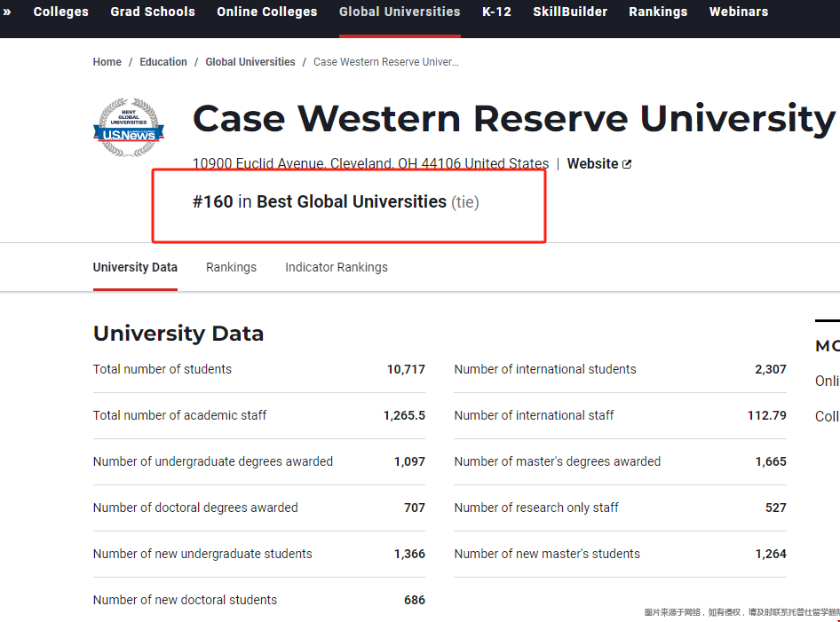Go to Online Colleges section
840x622 pixels.
[266, 12]
